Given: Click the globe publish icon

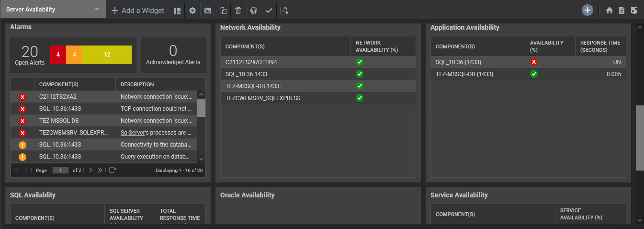Looking at the screenshot, I should 254,11.
